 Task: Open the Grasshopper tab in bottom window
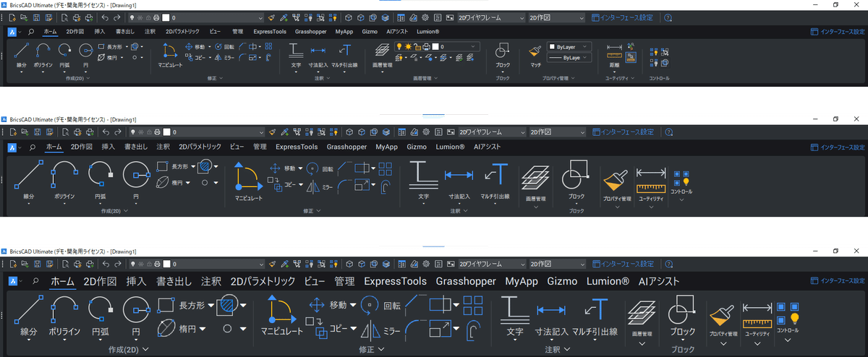pyautogui.click(x=466, y=281)
